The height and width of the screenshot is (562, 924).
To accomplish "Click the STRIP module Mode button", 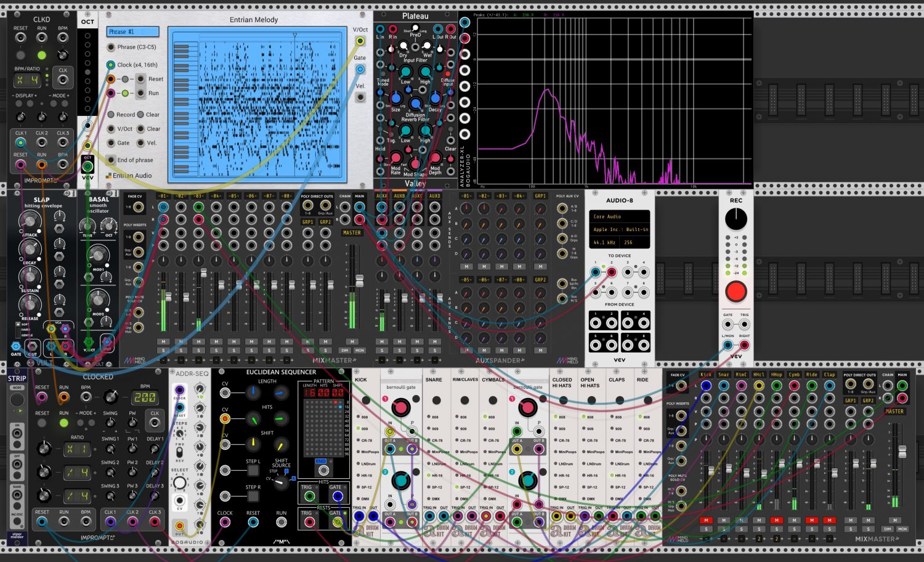I will (17, 401).
